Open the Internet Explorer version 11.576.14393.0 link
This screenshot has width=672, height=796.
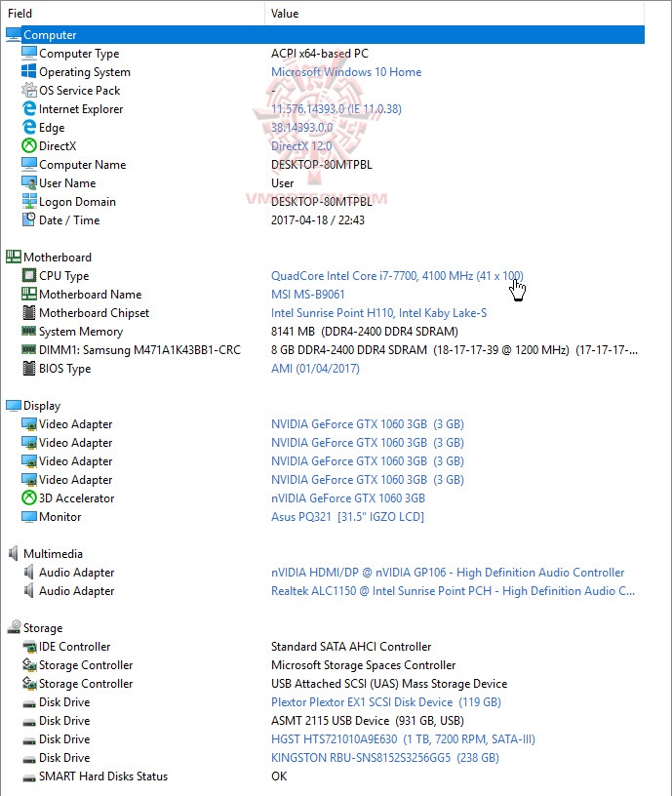pos(336,109)
